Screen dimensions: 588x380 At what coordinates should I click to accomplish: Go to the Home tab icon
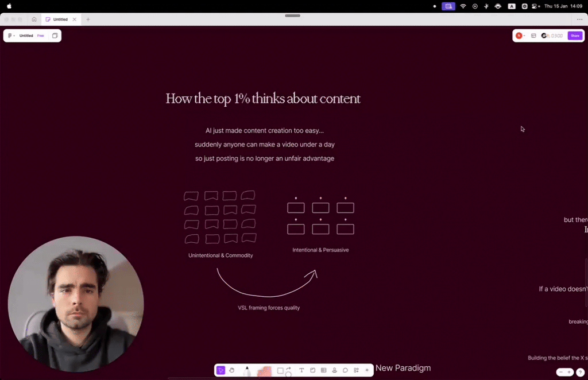pos(34,20)
